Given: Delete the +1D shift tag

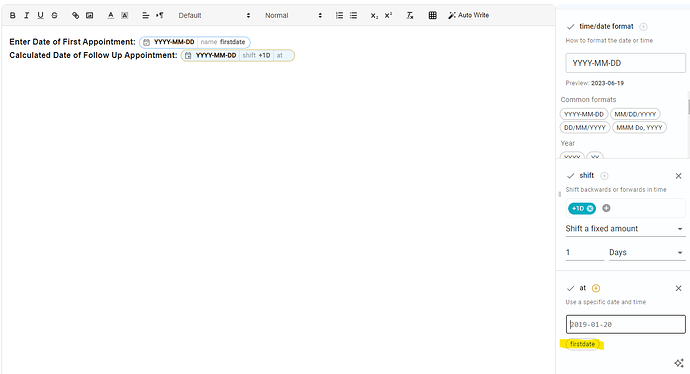Looking at the screenshot, I should pos(590,209).
